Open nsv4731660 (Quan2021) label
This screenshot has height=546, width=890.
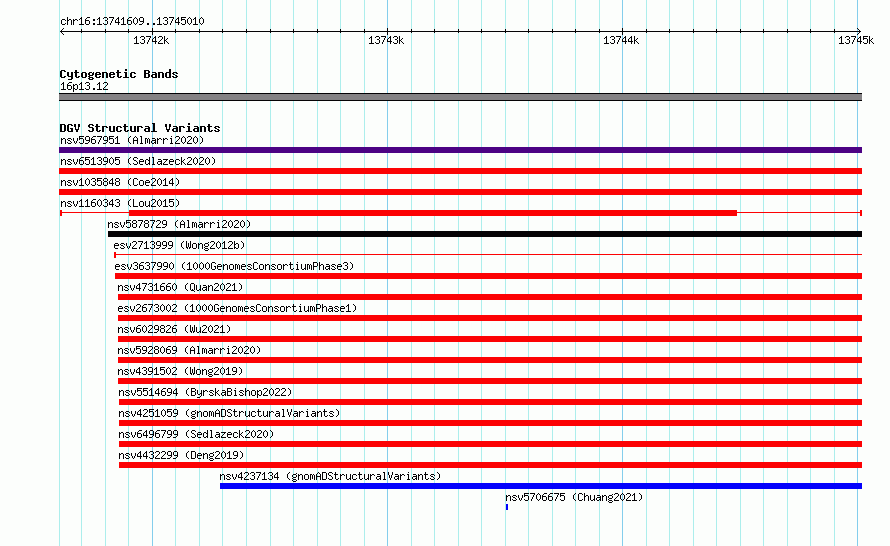pos(180,287)
